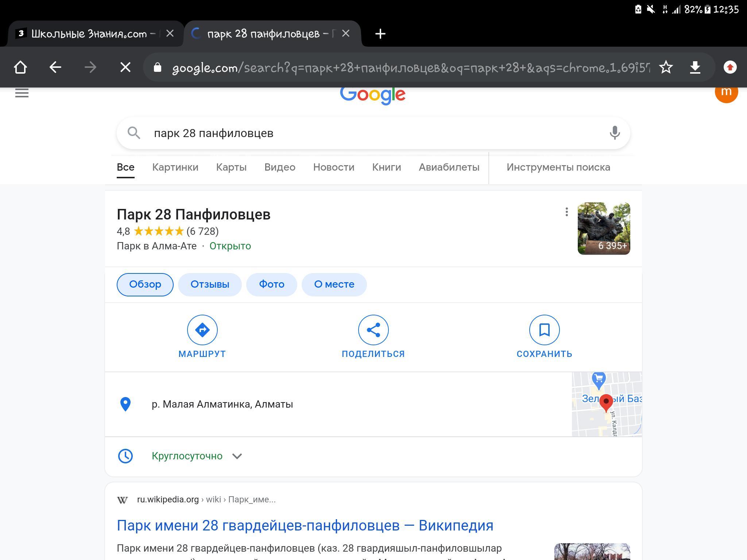Open Инструменты поиска search tools
The width and height of the screenshot is (747, 560).
558,167
